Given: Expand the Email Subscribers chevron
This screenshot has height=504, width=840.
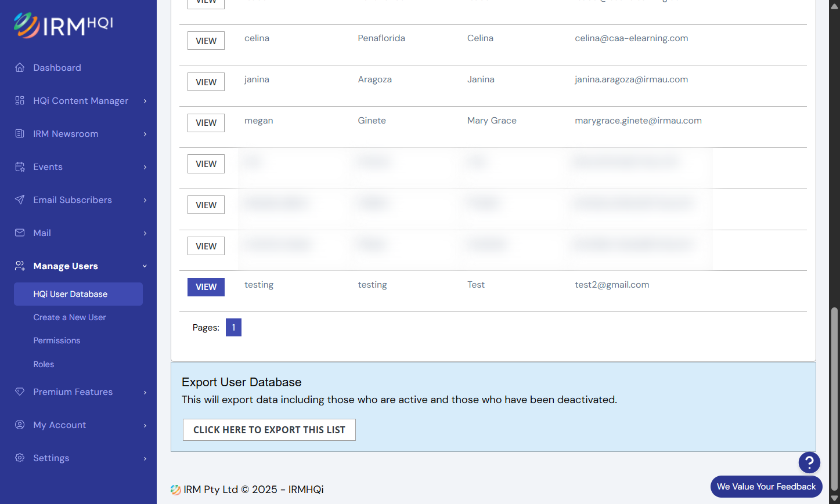Looking at the screenshot, I should [145, 200].
